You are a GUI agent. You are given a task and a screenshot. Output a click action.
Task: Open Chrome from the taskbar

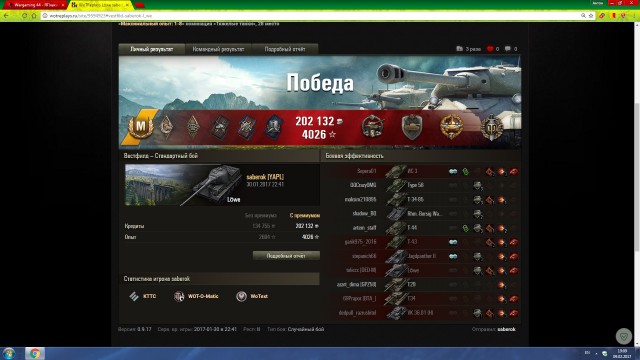(35, 353)
